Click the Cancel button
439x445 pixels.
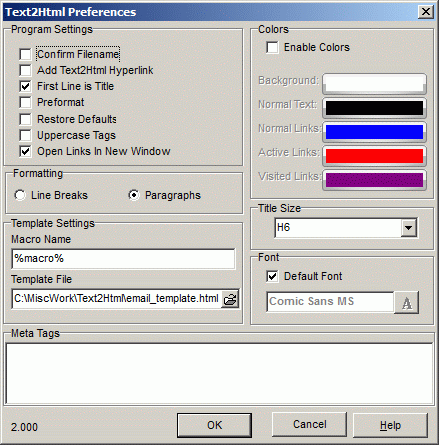(x=310, y=424)
